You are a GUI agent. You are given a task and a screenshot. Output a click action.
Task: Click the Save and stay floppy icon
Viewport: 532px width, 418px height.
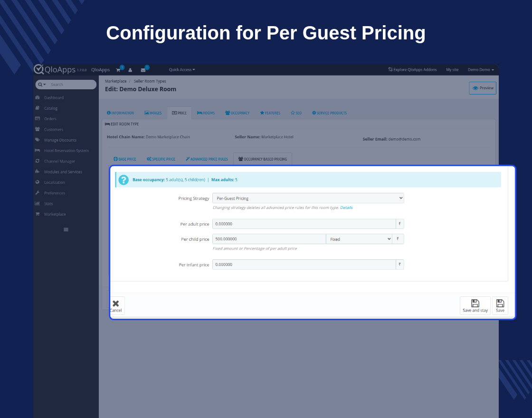(x=475, y=303)
